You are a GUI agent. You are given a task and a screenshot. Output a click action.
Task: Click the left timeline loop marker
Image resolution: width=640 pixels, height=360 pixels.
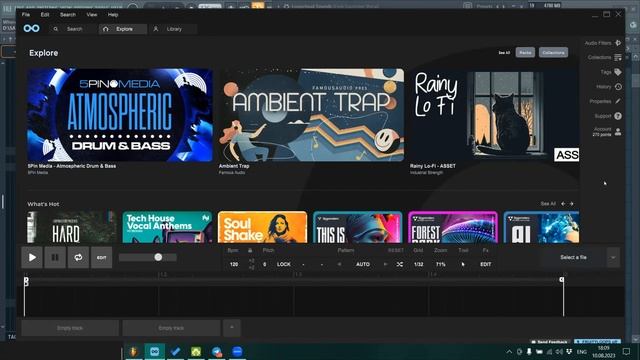coord(26,281)
